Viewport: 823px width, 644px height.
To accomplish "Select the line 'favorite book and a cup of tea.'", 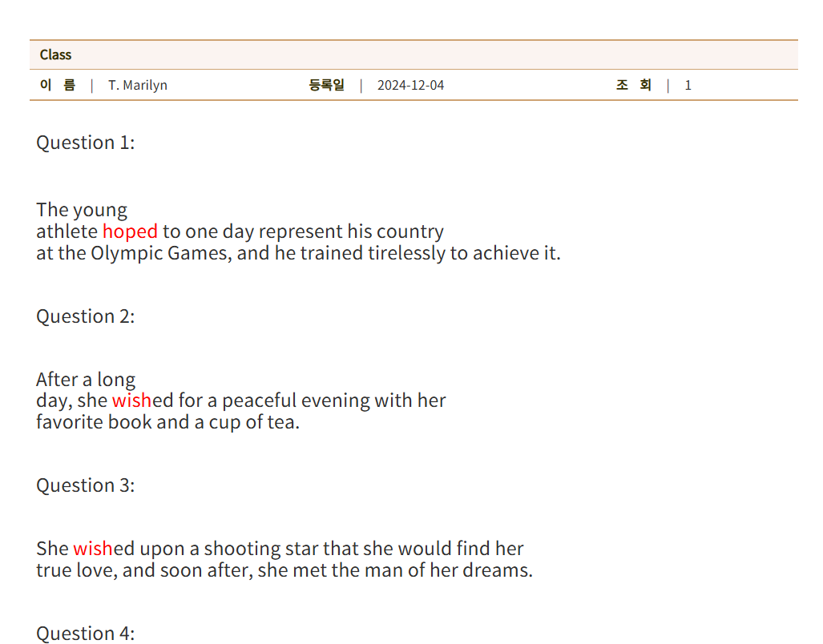I will pyautogui.click(x=168, y=422).
